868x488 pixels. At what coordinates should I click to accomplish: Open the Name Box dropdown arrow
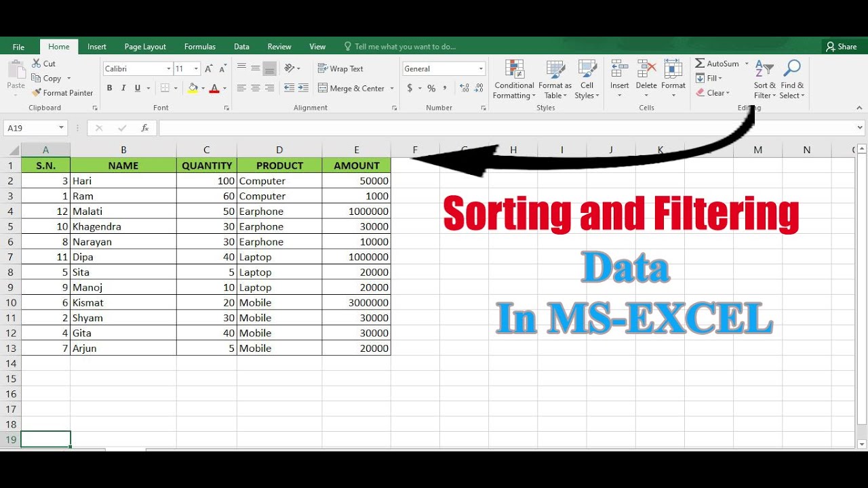[61, 128]
